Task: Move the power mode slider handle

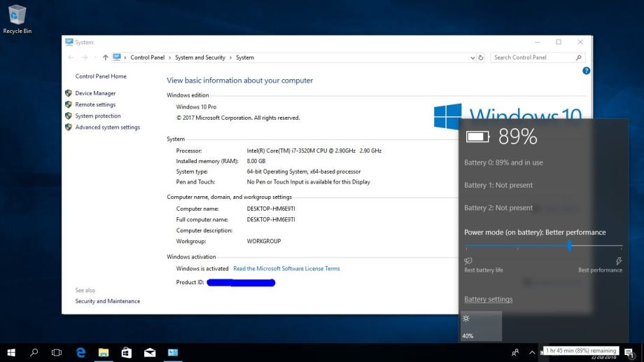Action: 569,246
